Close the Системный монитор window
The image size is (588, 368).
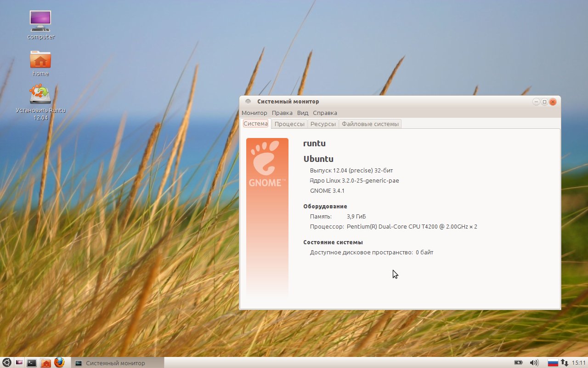(x=553, y=102)
